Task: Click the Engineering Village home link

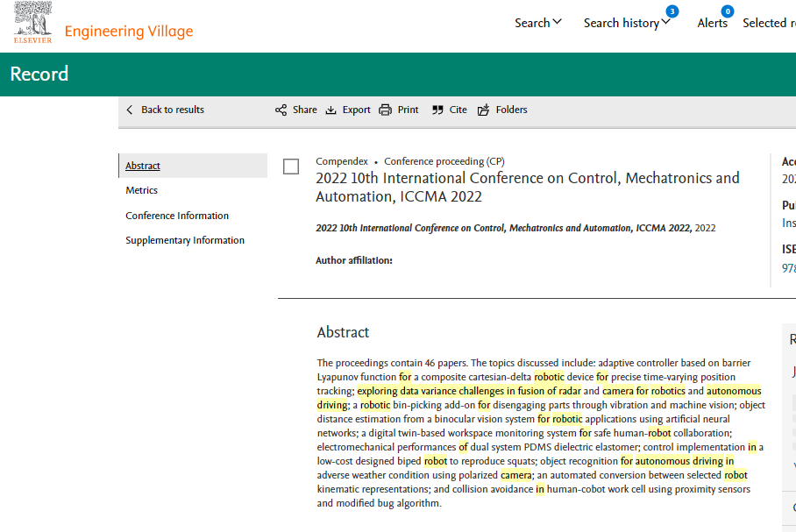Action: [x=129, y=32]
